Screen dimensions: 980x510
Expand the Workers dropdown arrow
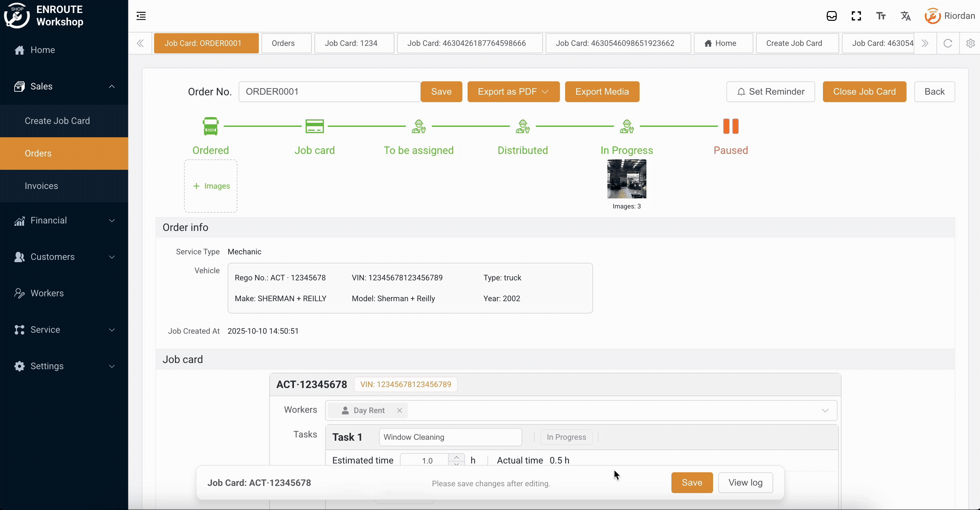825,410
